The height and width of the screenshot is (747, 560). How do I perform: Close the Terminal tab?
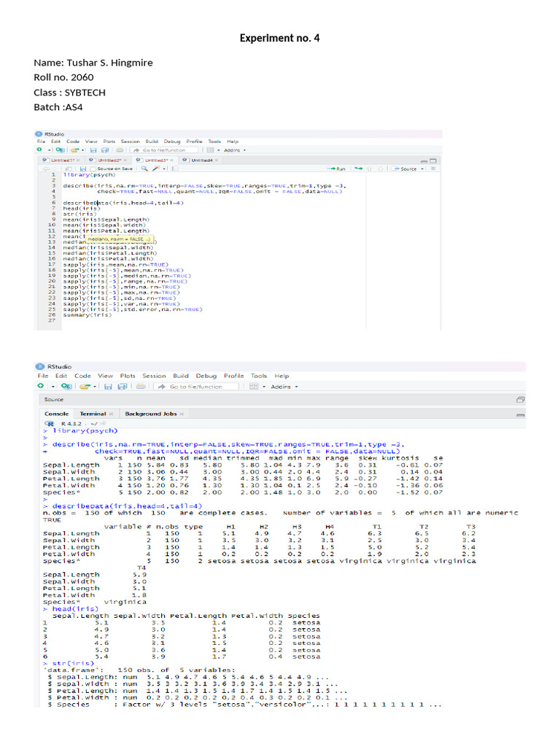(x=111, y=414)
